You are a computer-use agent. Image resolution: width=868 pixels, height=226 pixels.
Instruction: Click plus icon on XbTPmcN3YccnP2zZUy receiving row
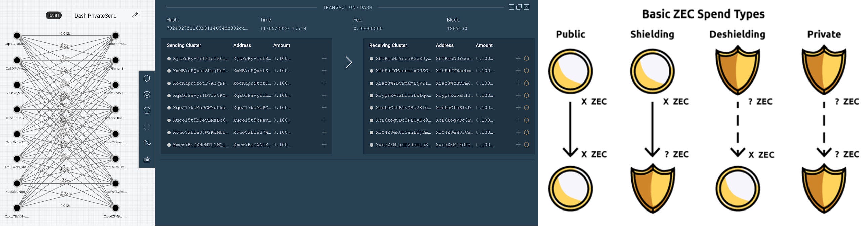point(518,59)
